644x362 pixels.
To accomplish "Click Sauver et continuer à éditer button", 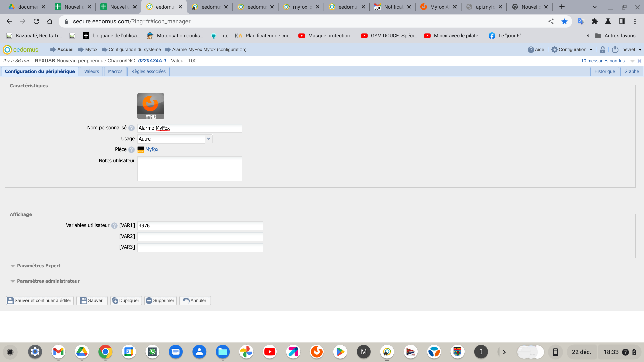I will 40,301.
